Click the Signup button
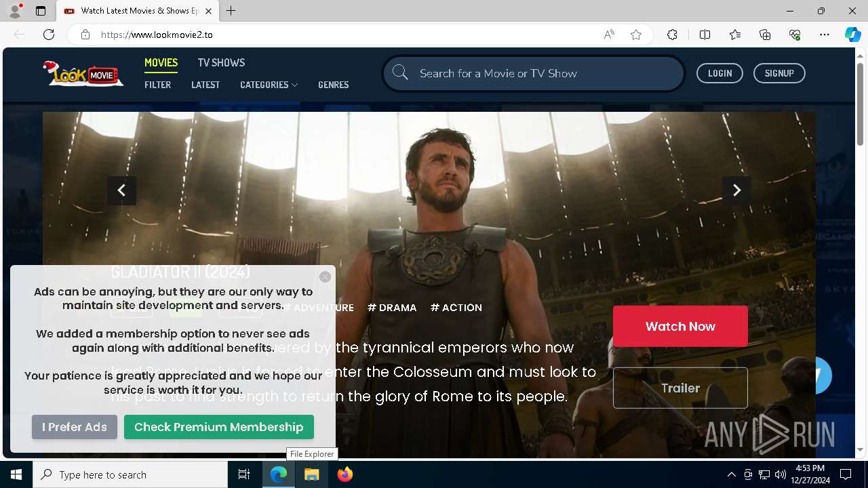Screen dimensions: 868x488 (x=779, y=73)
